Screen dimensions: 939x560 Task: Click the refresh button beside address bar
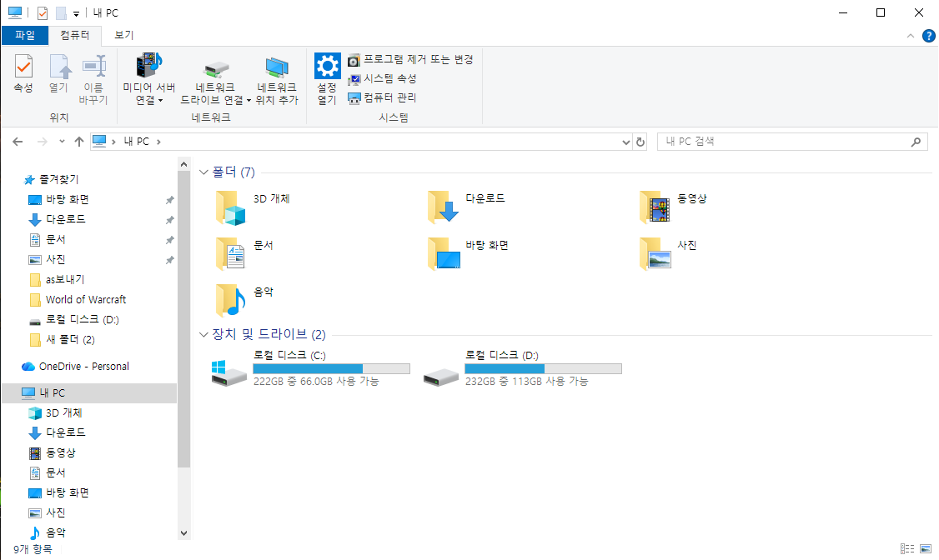640,142
